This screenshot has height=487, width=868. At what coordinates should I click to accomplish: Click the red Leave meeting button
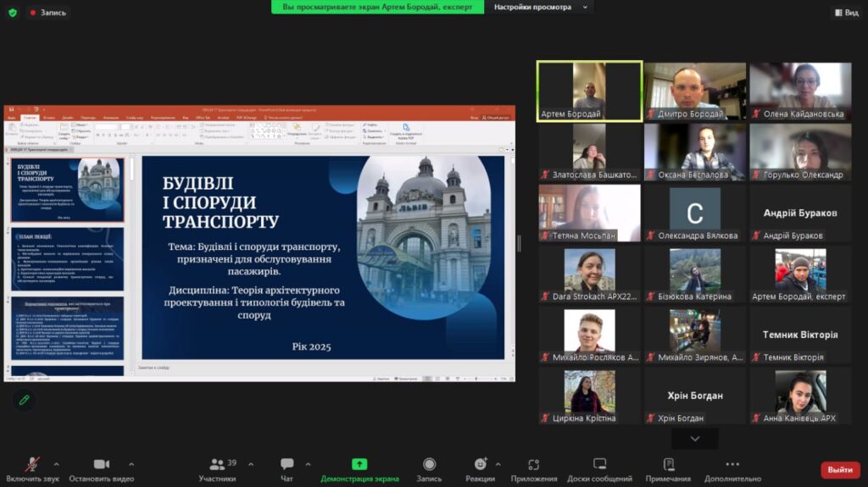click(839, 469)
